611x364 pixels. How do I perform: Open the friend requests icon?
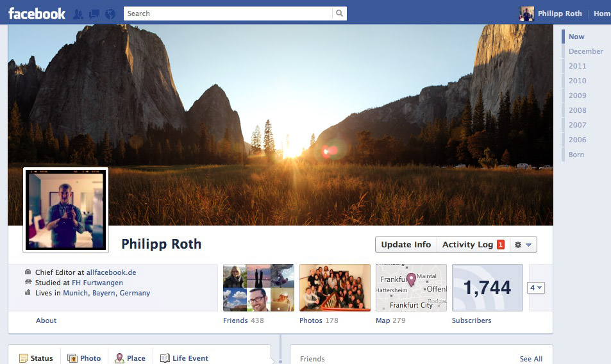click(x=78, y=13)
